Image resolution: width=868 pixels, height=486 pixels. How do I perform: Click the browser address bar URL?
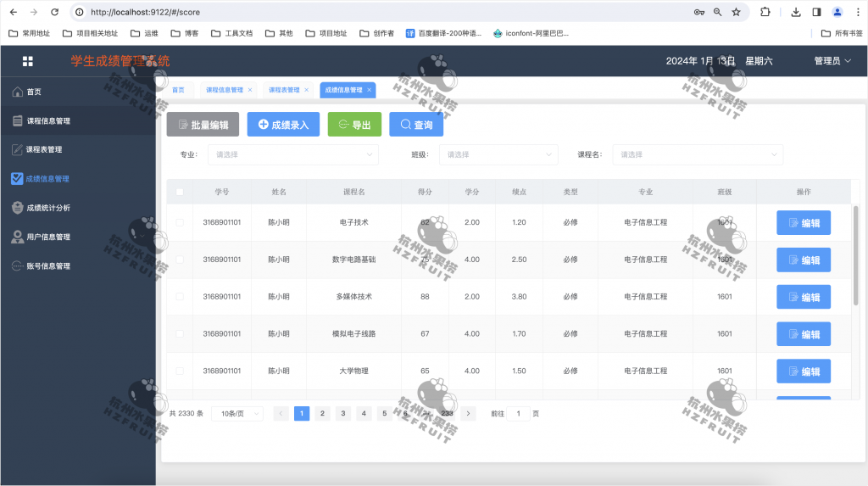(145, 12)
